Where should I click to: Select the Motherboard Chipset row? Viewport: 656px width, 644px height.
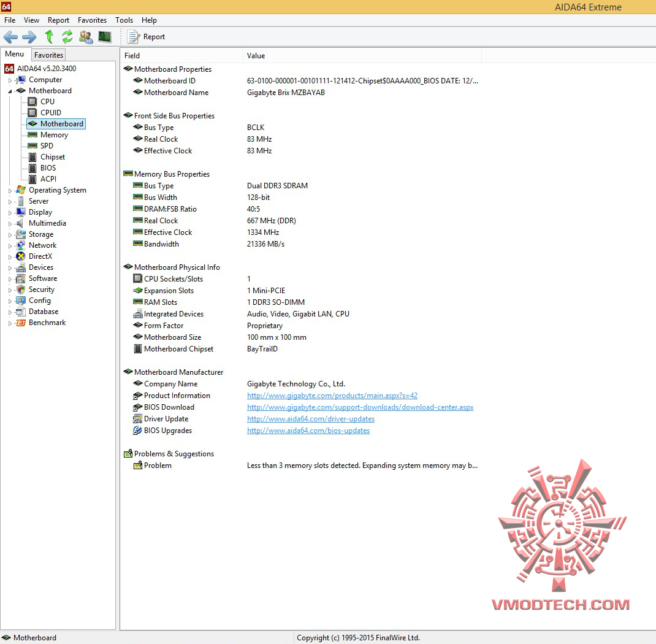(x=301, y=349)
